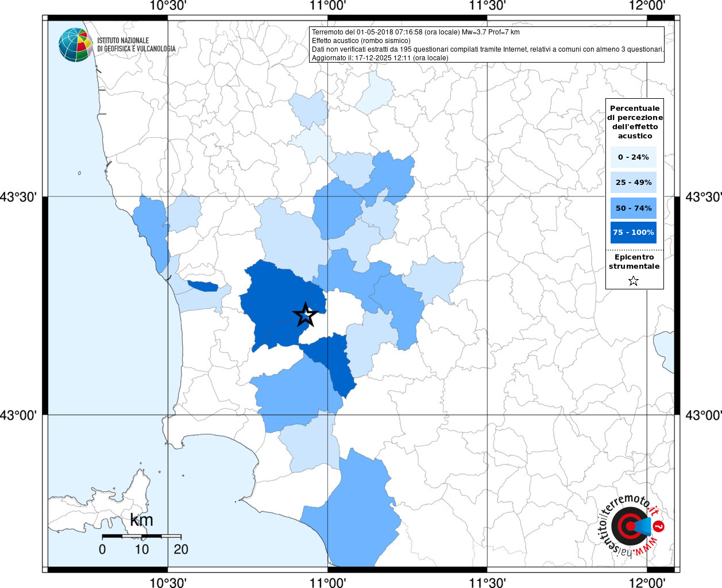This screenshot has width=722, height=588.
Task: Click the top 12°00' longitude label
Action: (x=647, y=6)
